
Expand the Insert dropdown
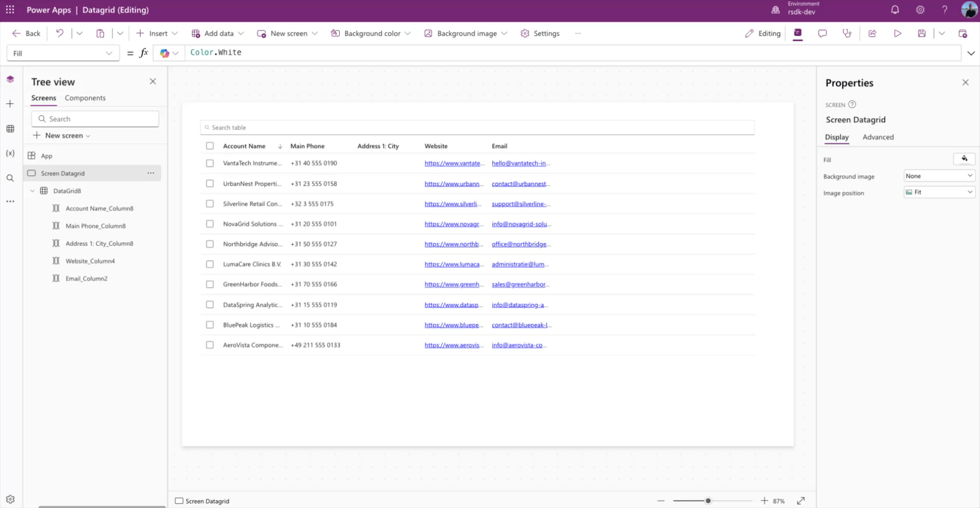[175, 33]
